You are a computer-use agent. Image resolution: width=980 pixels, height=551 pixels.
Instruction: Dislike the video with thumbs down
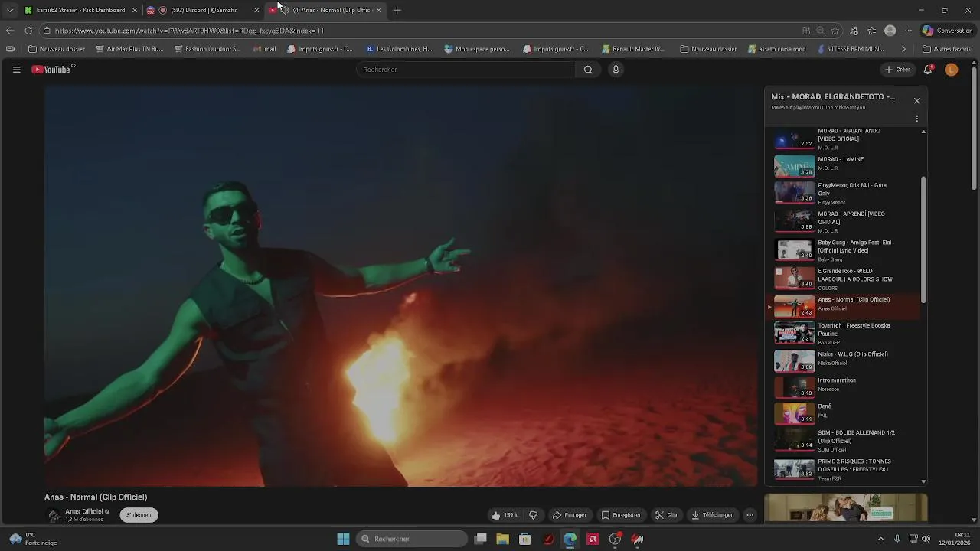pyautogui.click(x=534, y=515)
